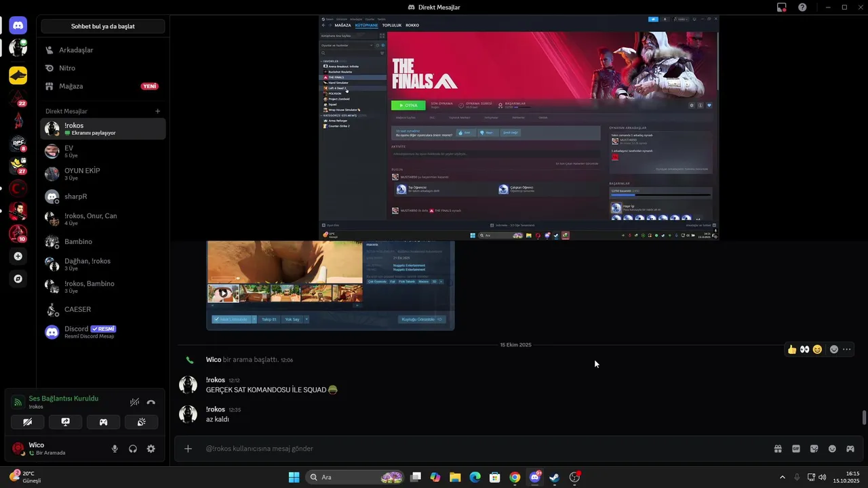The image size is (868, 488).
Task: Play video thumbnail in Steam embed
Action: 223,293
